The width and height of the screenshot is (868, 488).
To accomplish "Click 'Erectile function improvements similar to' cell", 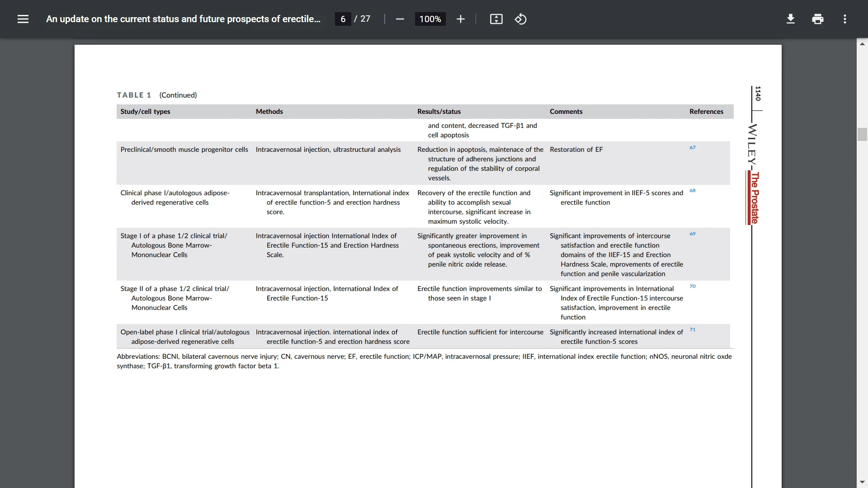I will point(479,293).
